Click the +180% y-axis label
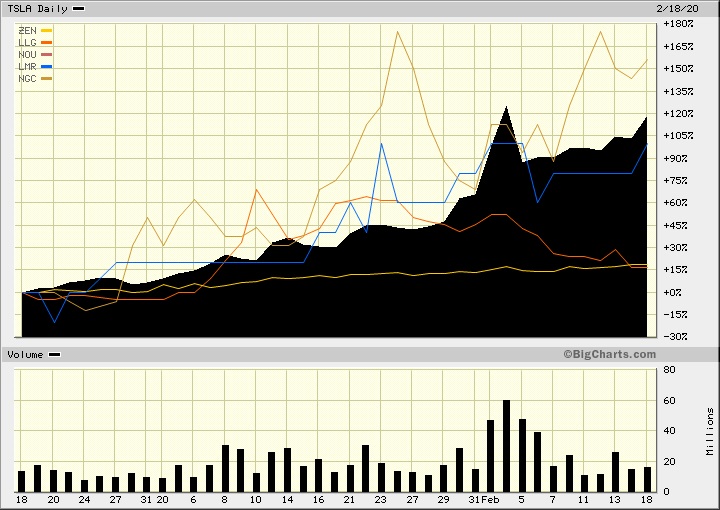Image resolution: width=720 pixels, height=510 pixels. pos(679,23)
